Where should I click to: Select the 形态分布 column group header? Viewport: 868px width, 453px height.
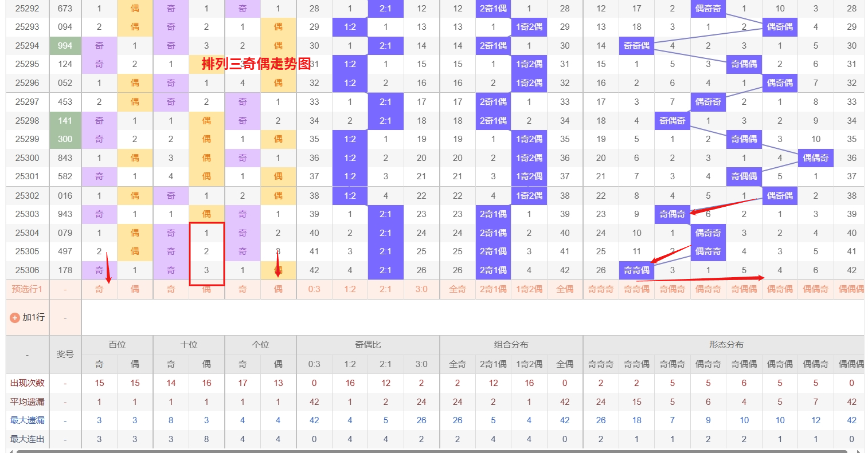pyautogui.click(x=726, y=345)
